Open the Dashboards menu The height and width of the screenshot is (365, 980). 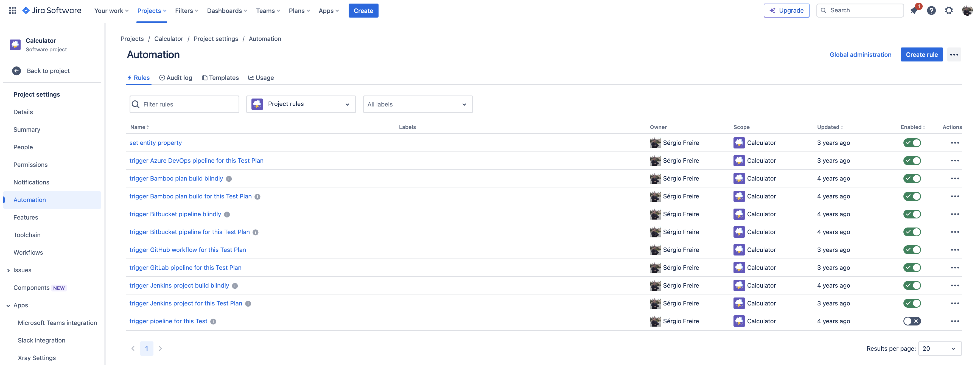[x=227, y=11]
